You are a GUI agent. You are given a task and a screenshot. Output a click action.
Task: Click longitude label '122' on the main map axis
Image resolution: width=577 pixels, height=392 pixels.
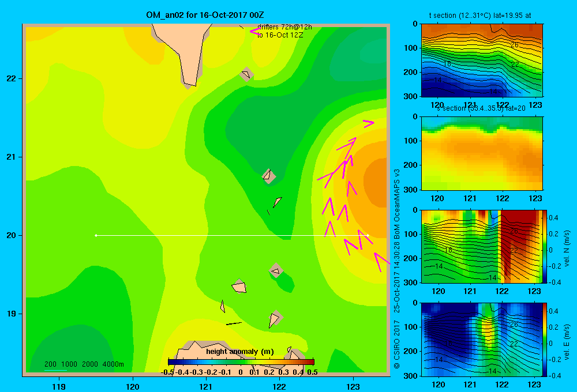[x=279, y=386]
